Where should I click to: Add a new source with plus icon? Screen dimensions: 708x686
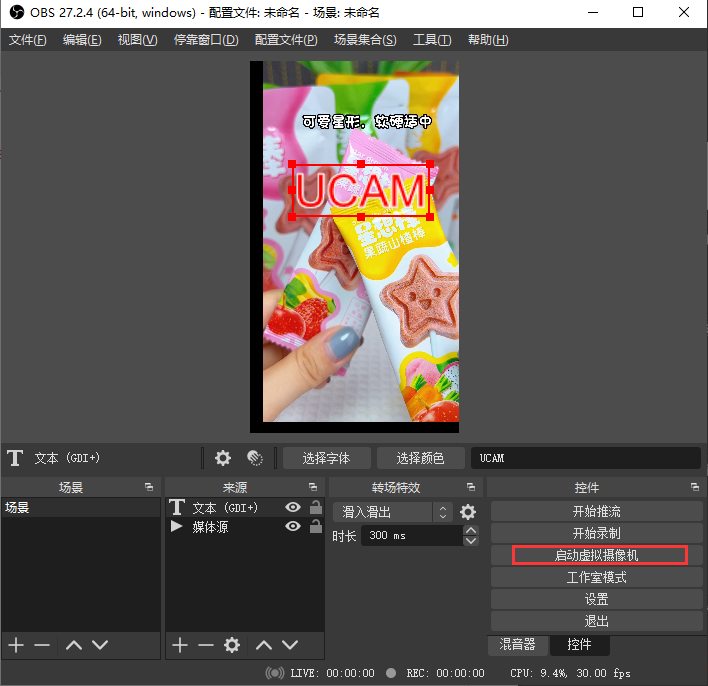pos(180,645)
